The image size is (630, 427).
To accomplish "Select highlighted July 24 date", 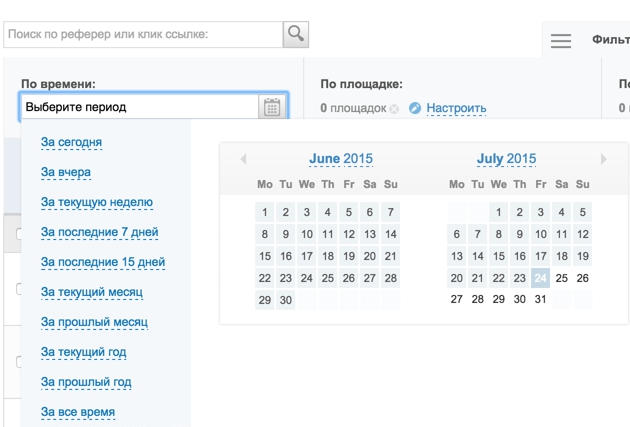I will pyautogui.click(x=540, y=278).
